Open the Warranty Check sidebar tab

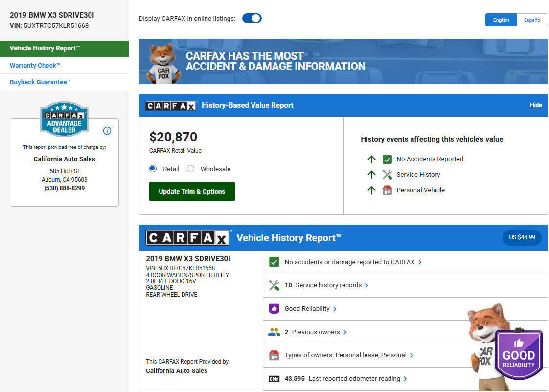[x=35, y=66]
